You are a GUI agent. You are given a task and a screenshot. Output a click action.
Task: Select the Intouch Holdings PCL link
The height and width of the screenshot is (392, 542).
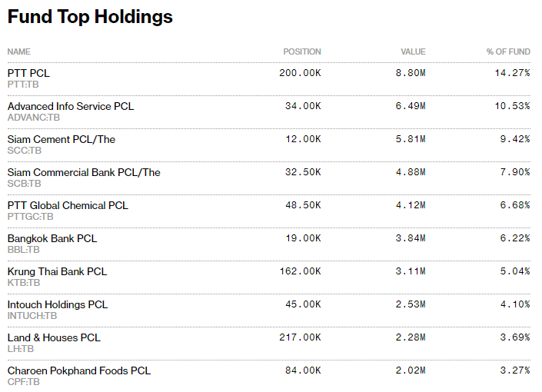pos(58,304)
